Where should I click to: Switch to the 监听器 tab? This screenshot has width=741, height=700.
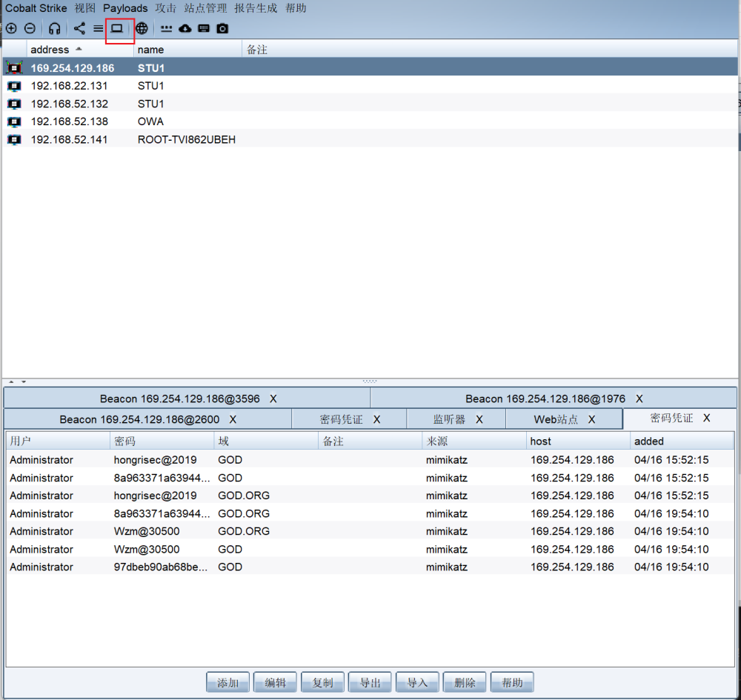(x=449, y=419)
